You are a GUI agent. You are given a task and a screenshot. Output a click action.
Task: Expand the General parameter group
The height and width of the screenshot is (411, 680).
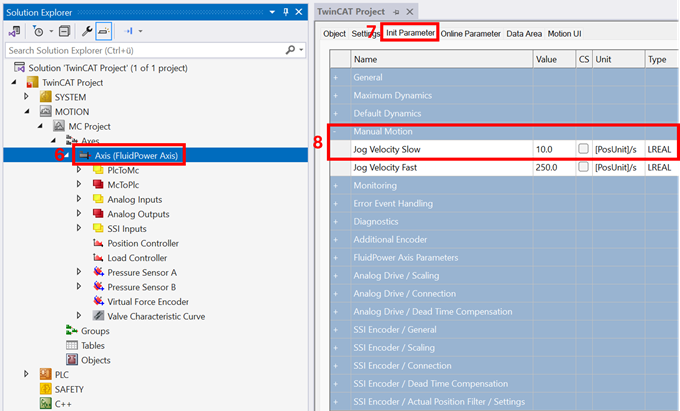click(336, 78)
